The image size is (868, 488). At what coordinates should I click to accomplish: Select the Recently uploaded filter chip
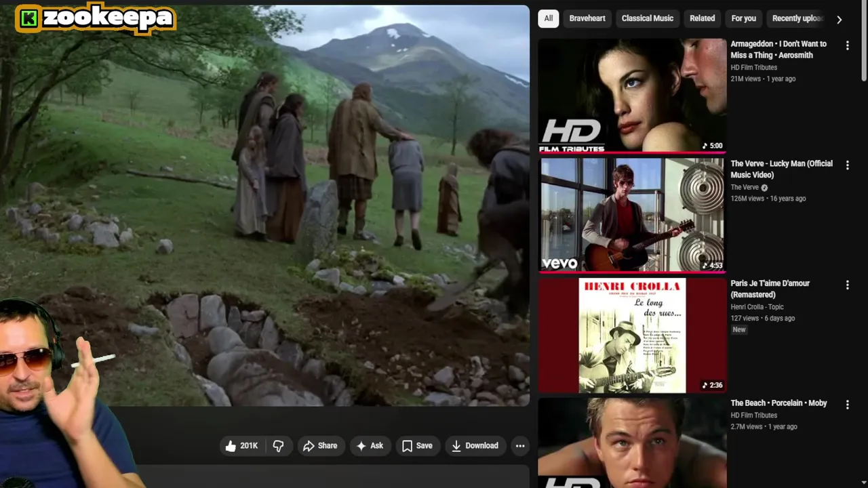click(795, 18)
